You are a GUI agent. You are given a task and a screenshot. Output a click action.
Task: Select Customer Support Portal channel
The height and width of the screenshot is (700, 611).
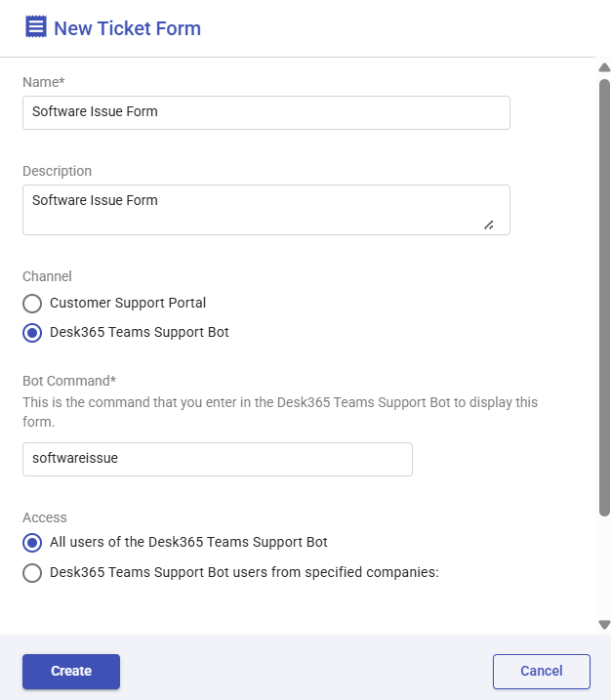[x=32, y=304]
